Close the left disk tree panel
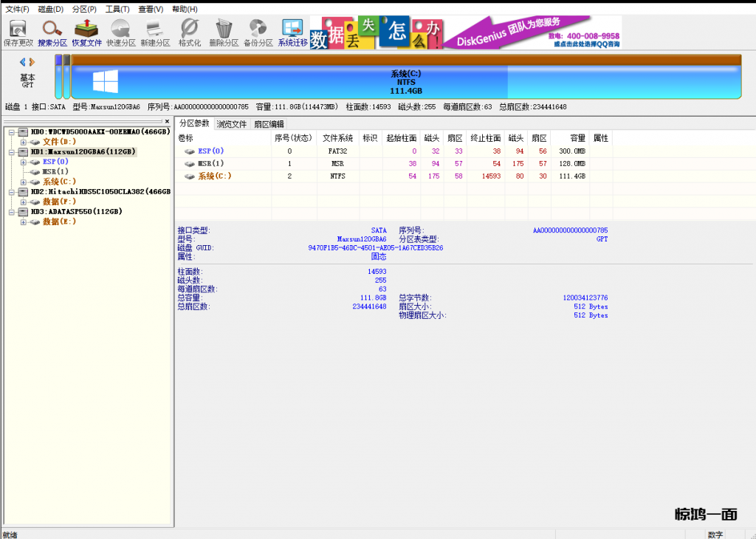The width and height of the screenshot is (756, 539). 167,121
